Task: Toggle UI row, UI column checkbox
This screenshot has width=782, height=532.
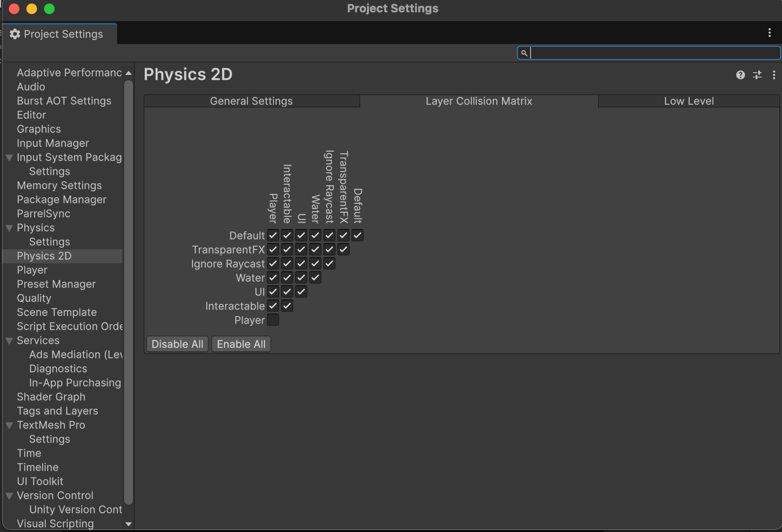Action: pyautogui.click(x=301, y=292)
